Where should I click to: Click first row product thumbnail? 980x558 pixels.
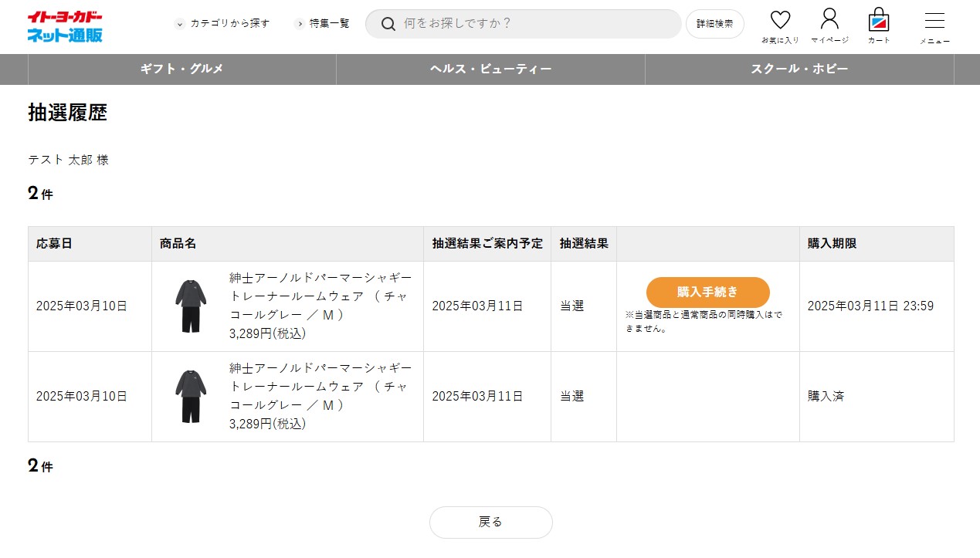coord(191,306)
